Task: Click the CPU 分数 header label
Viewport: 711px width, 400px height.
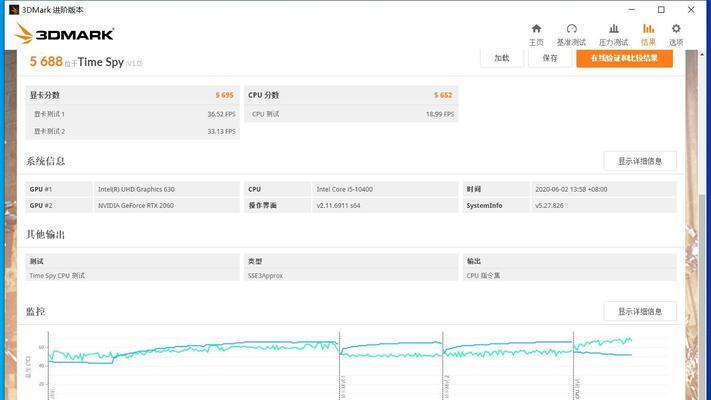Action: coord(263,95)
